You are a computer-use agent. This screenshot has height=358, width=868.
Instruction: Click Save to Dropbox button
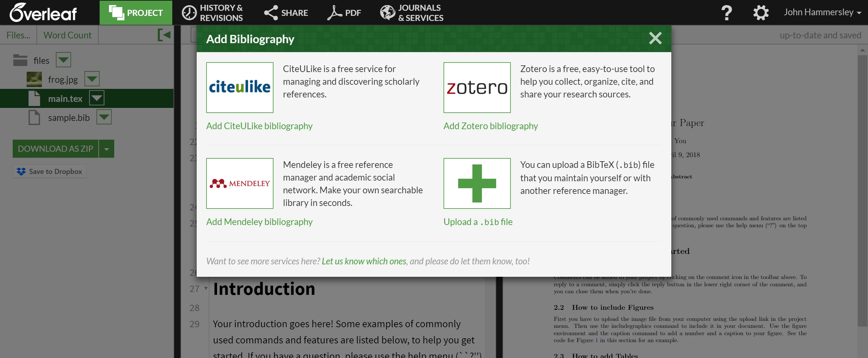50,171
